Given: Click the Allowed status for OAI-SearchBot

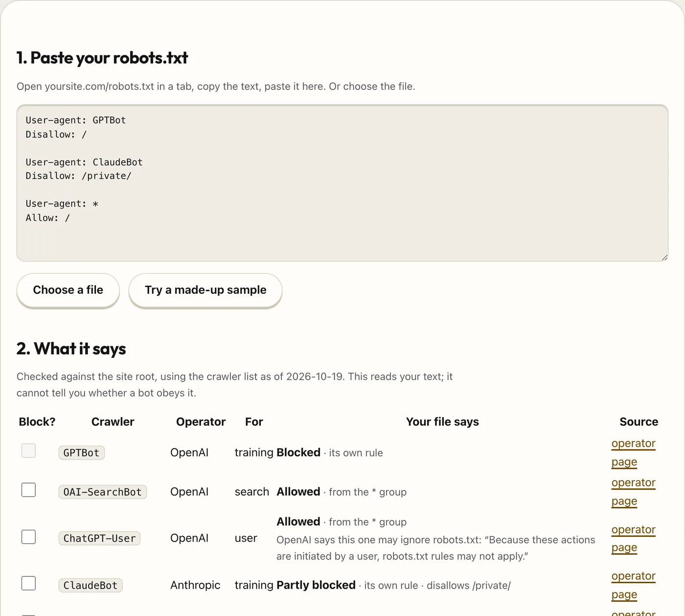Looking at the screenshot, I should pyautogui.click(x=298, y=492).
